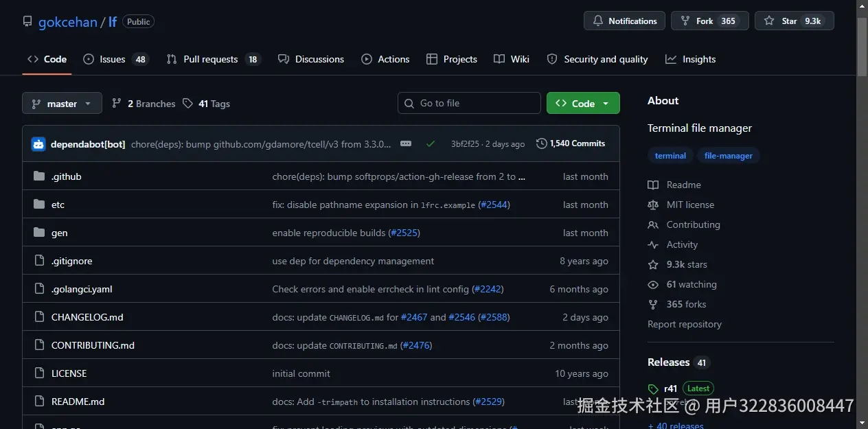The height and width of the screenshot is (429, 868).
Task: Open the lf repository name link
Action: [x=113, y=22]
